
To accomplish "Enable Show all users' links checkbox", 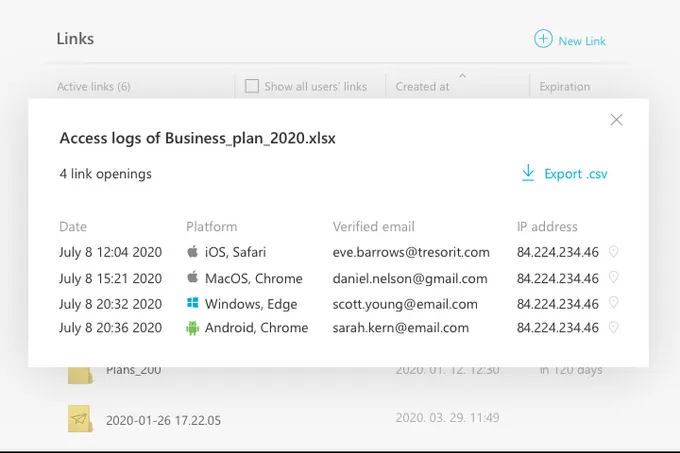I will point(252,87).
